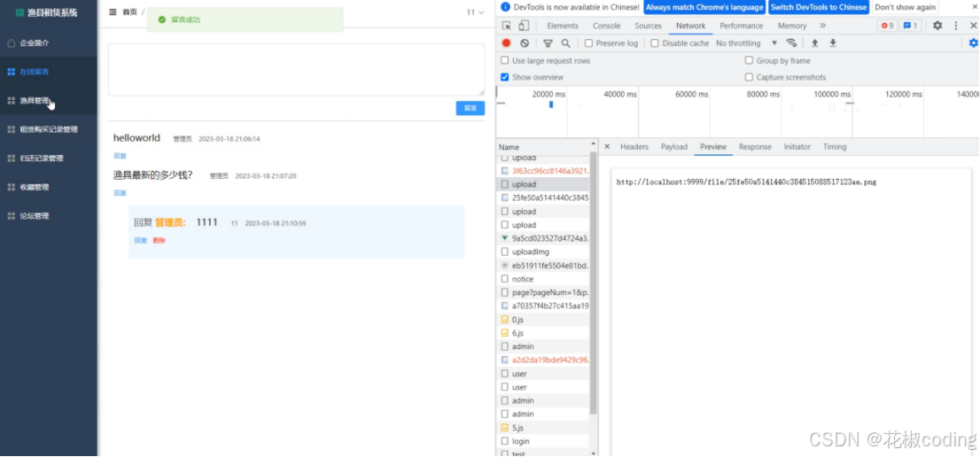
Task: Clear the network log
Action: [x=525, y=43]
